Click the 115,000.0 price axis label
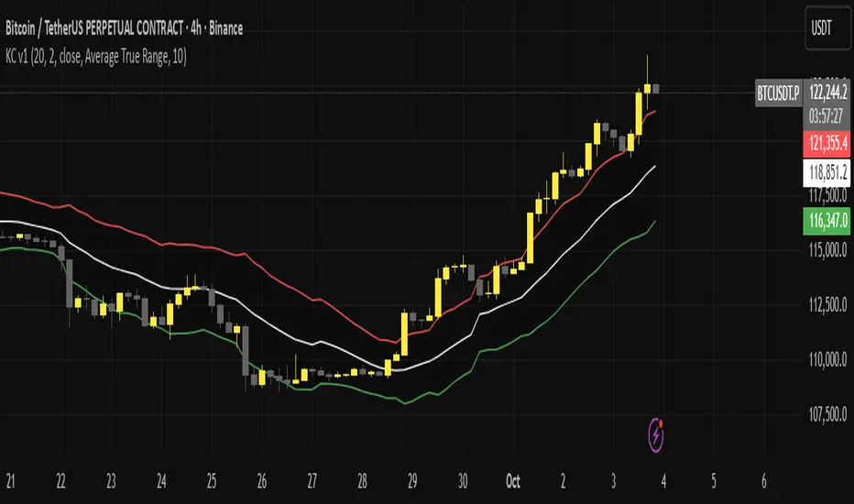Viewport: 854px width, 504px height. [x=827, y=251]
